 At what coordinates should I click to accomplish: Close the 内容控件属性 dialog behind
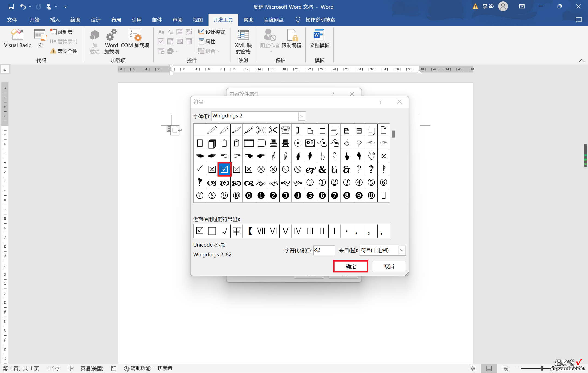click(352, 94)
